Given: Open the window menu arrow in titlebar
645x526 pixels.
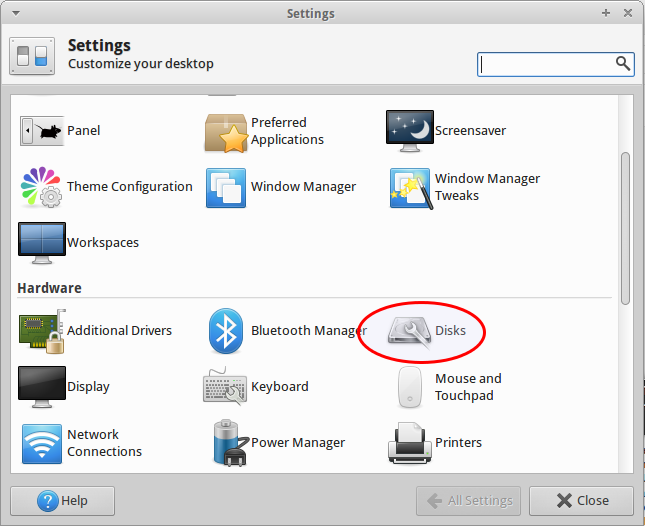Looking at the screenshot, I should pos(16,14).
